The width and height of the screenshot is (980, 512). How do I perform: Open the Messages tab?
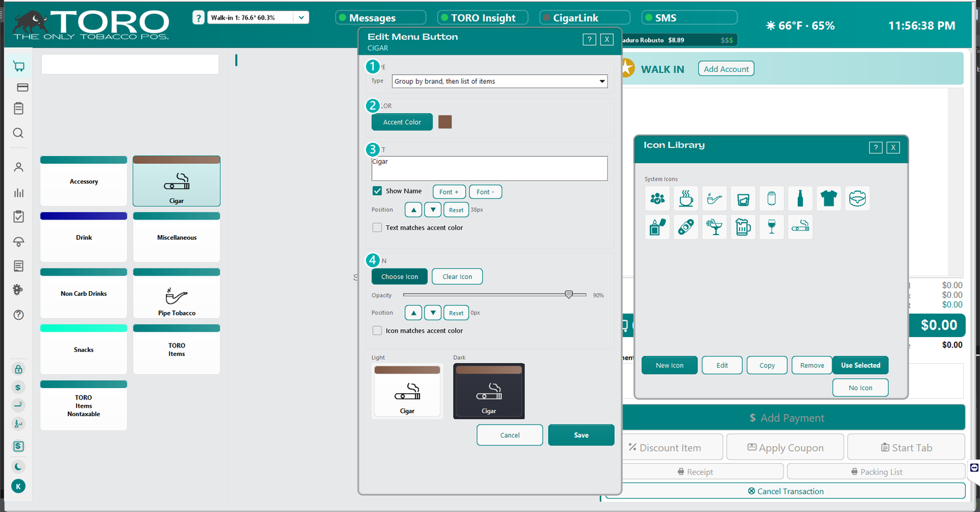point(381,18)
